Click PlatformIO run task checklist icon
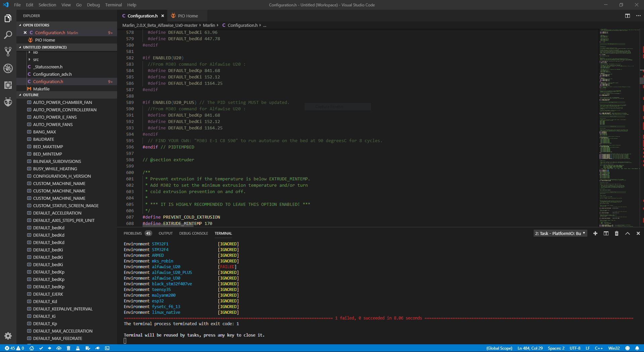Screen dimensions: 644x352 point(88,348)
